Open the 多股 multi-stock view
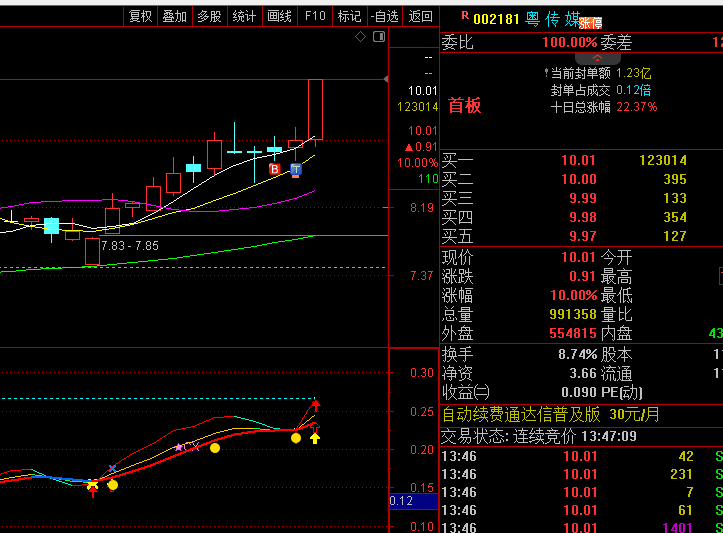 tap(209, 17)
